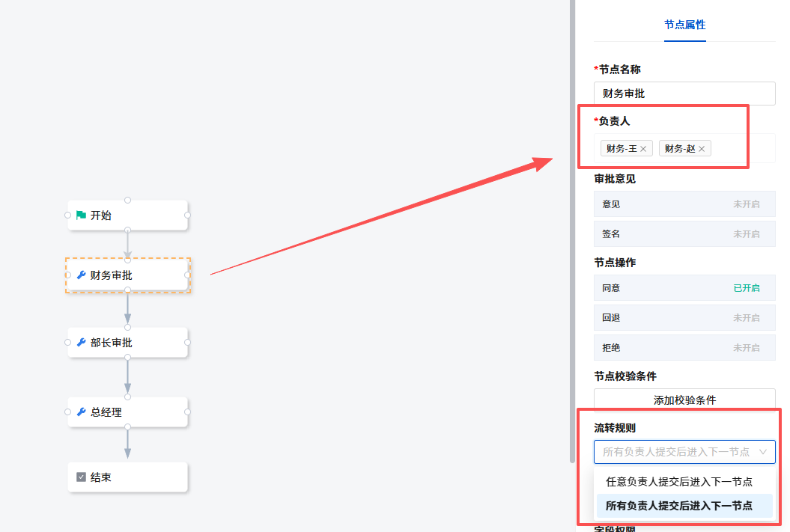Click the wrench icon on 部长审批 node

(81, 343)
